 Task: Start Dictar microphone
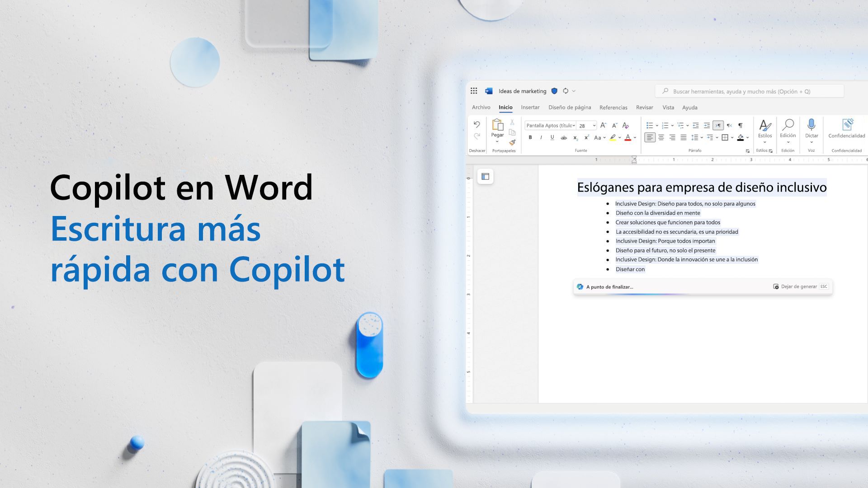pos(811,124)
